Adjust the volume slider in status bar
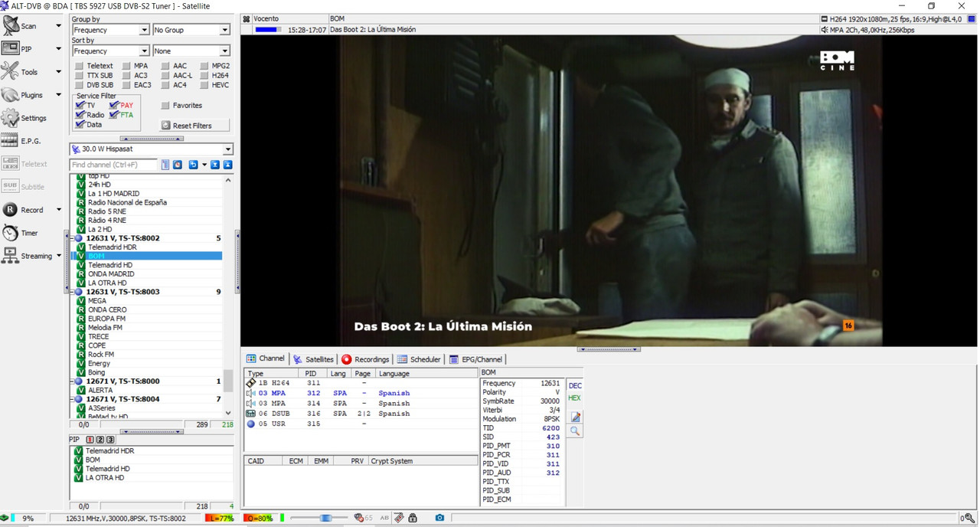Screen dimensions: 980x527 click(320, 519)
